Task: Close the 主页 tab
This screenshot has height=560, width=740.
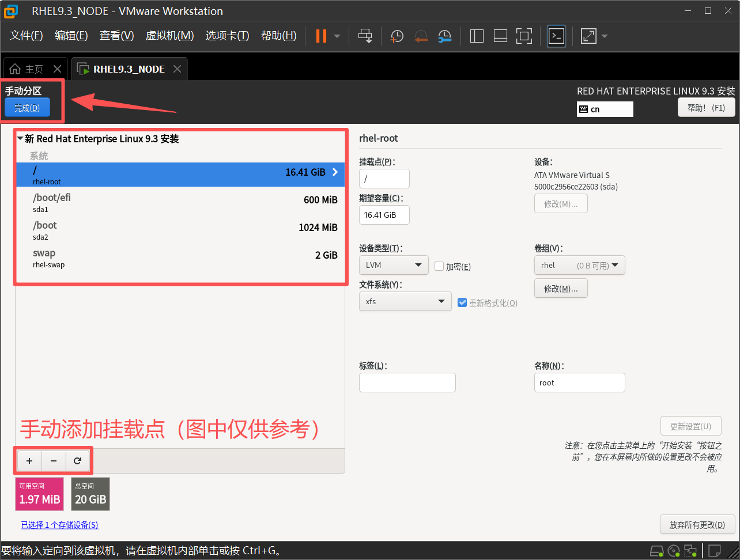Action: tap(58, 69)
